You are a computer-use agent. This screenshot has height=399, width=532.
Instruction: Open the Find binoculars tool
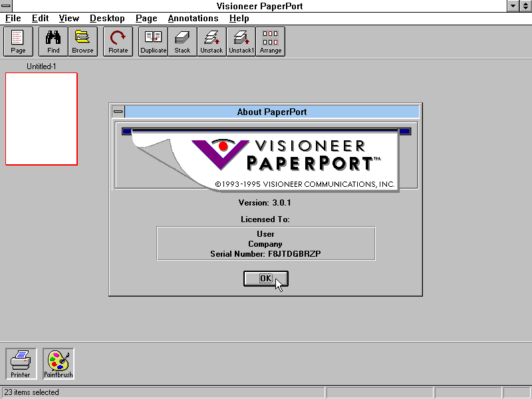[53, 41]
